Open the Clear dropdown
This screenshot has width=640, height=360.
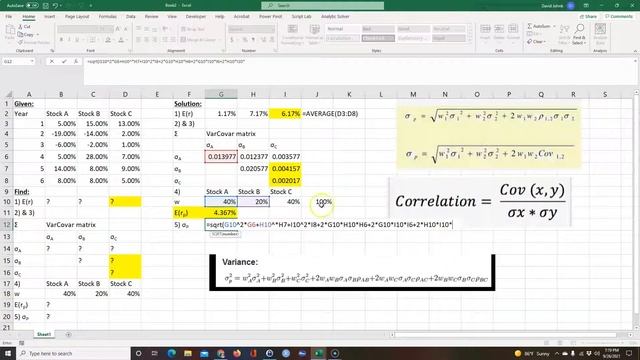coord(537,42)
